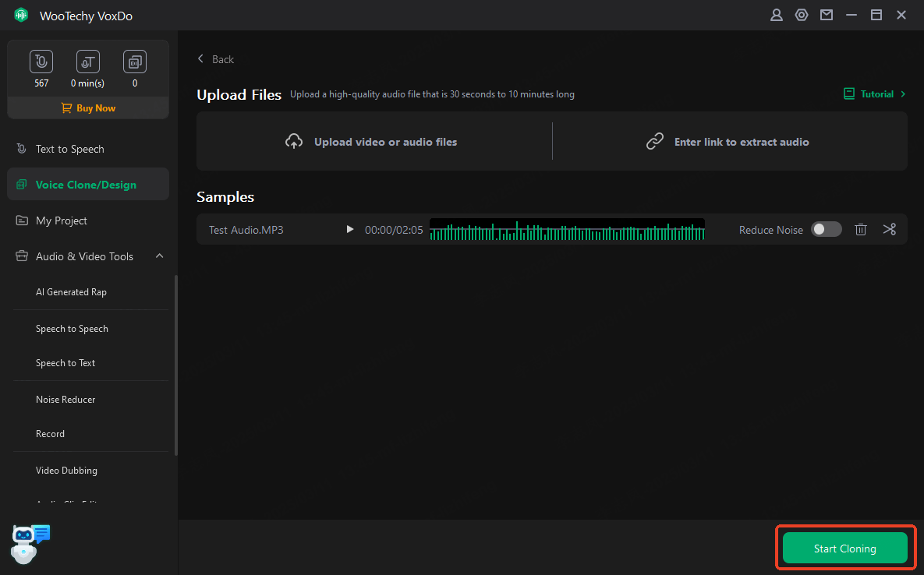The image size is (924, 575).
Task: Open My Project from sidebar
Action: point(61,220)
